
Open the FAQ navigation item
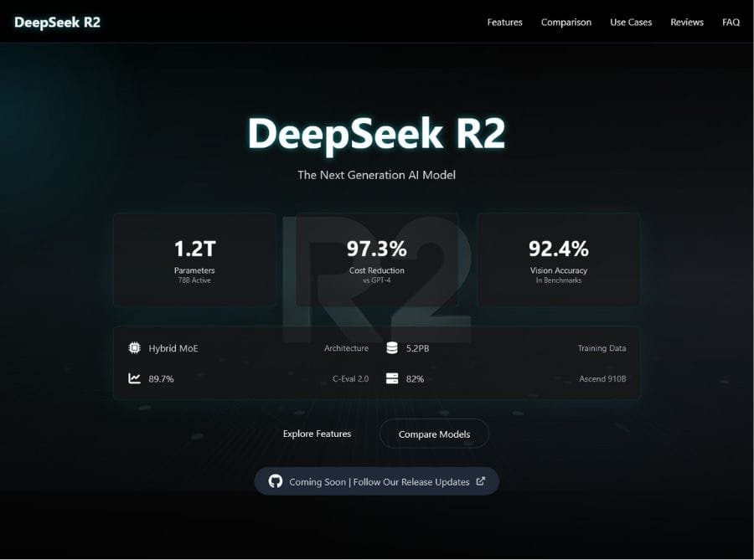coord(731,23)
